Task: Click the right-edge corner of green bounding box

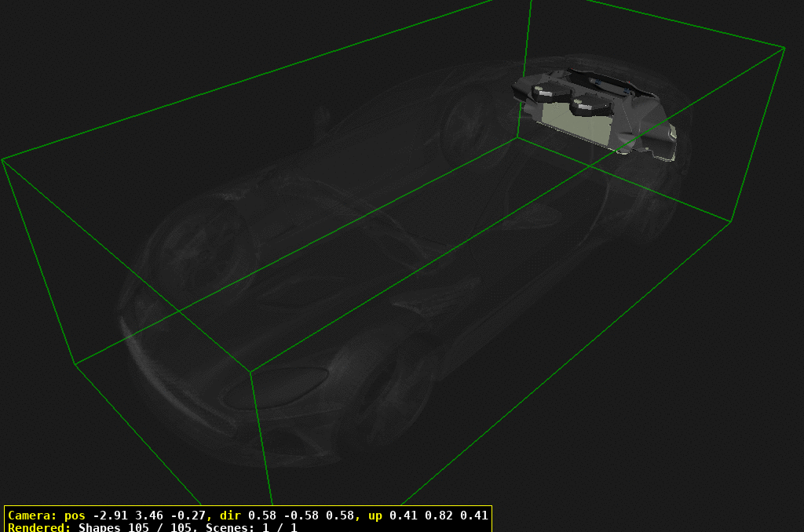Action: tap(731, 221)
